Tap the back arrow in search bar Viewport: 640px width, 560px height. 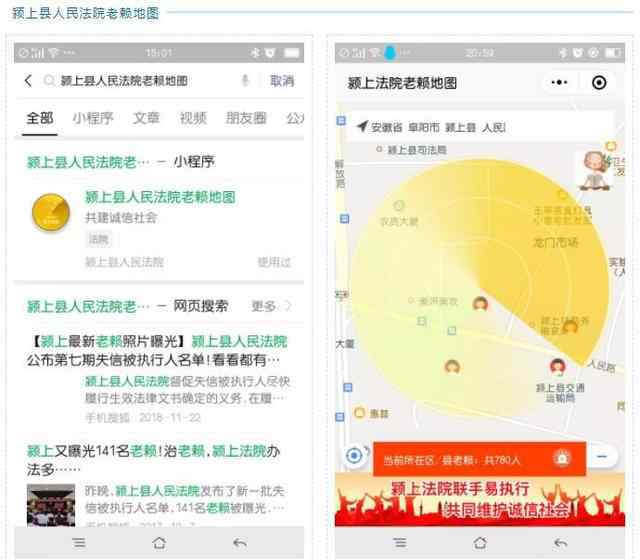coord(28,80)
